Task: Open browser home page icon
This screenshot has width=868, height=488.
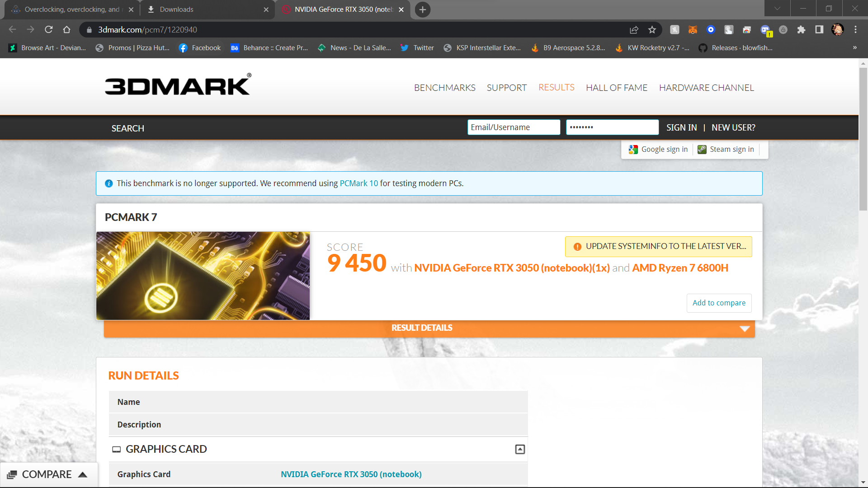Action: coord(67,29)
